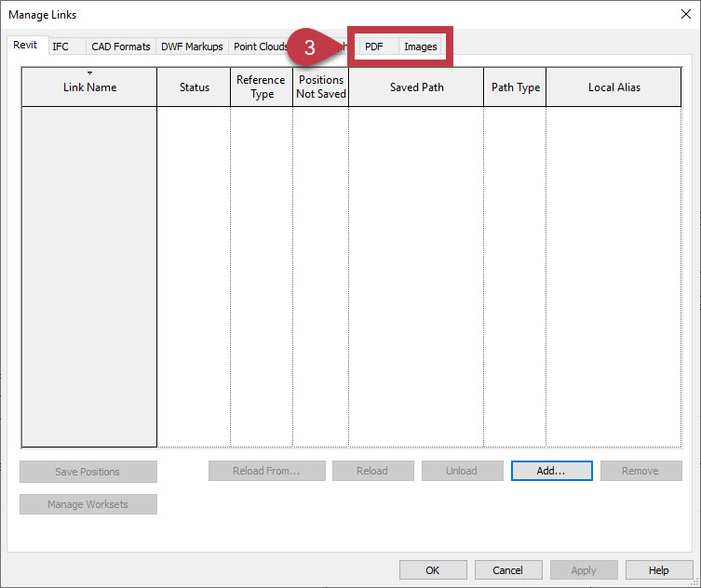Viewport: 701px width, 588px height.
Task: Select the Revit tab
Action: 25,46
